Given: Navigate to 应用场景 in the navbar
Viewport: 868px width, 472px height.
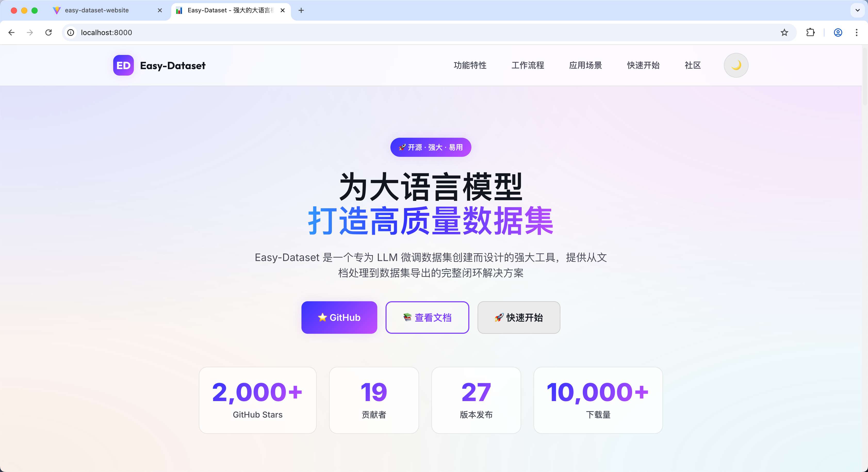Looking at the screenshot, I should tap(585, 65).
